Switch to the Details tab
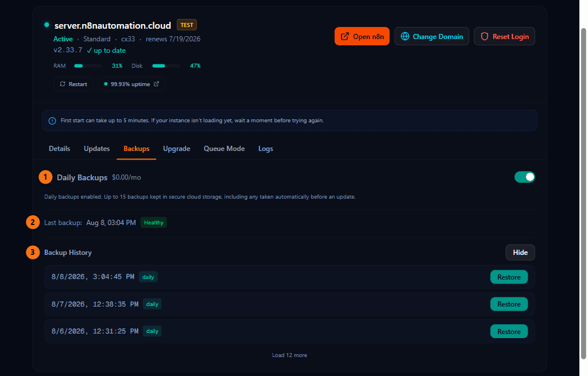Screen dimensions: 588x376 click(x=59, y=149)
